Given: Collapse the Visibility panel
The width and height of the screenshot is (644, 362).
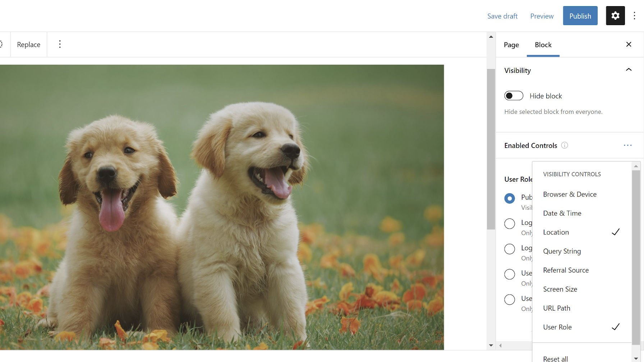Looking at the screenshot, I should pyautogui.click(x=629, y=70).
